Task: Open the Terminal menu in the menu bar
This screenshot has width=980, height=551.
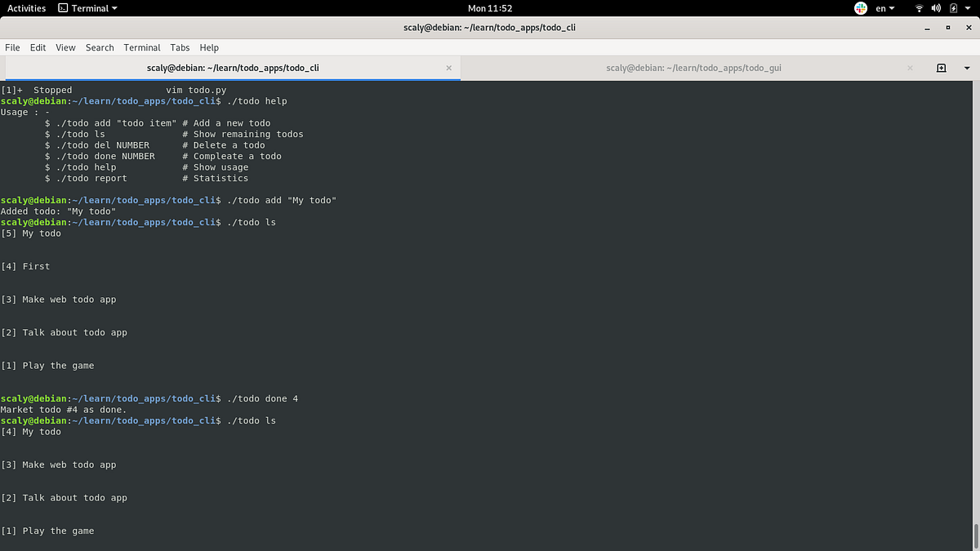Action: click(141, 47)
